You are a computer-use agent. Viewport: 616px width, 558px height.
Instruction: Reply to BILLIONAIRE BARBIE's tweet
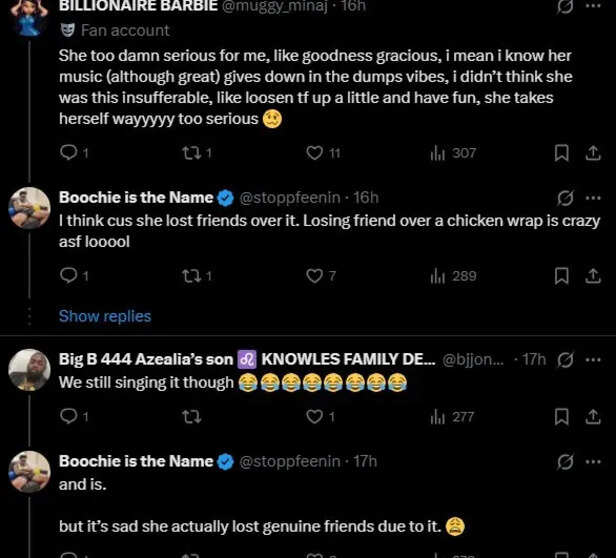click(68, 153)
